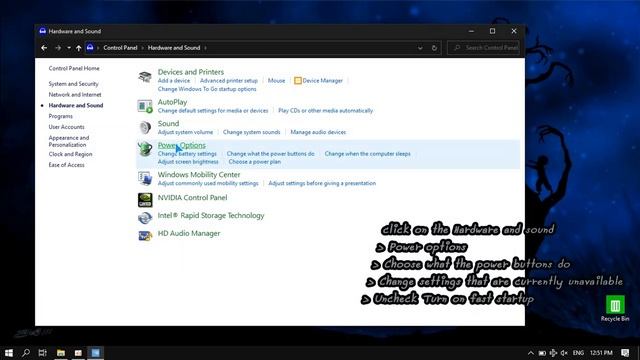Click Change Windows To Go startup options
This screenshot has height=360, width=640.
click(x=207, y=89)
